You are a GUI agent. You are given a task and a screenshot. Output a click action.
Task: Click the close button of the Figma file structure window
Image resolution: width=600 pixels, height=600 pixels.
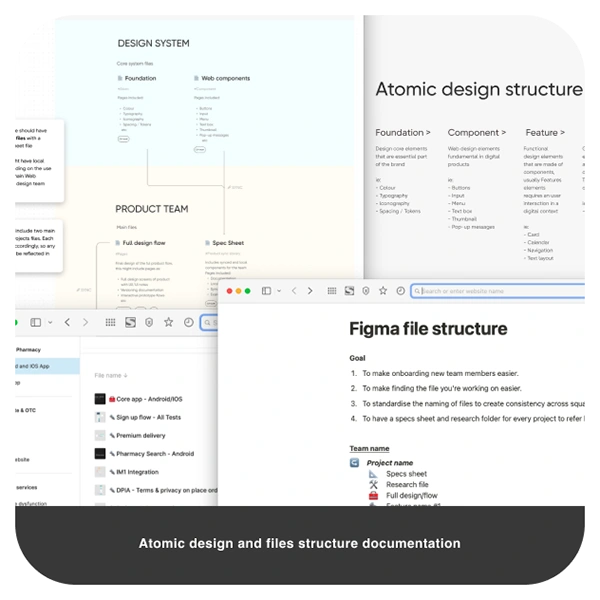pos(230,291)
